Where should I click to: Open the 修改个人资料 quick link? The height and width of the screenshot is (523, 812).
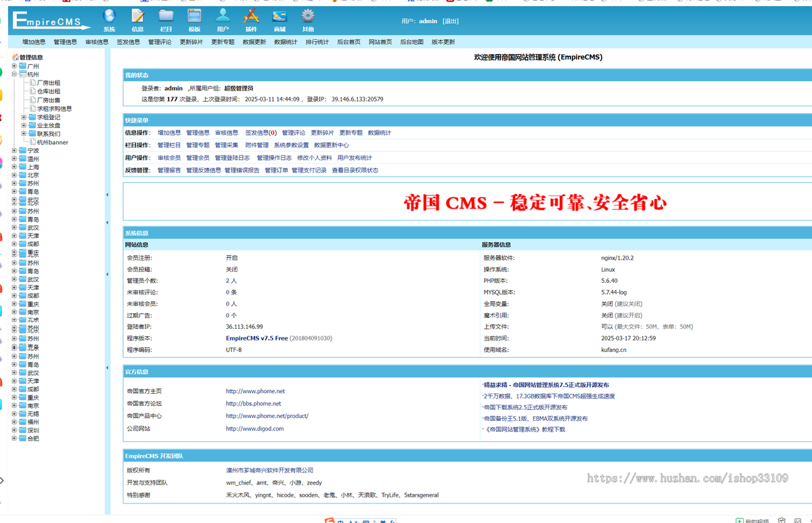[315, 158]
